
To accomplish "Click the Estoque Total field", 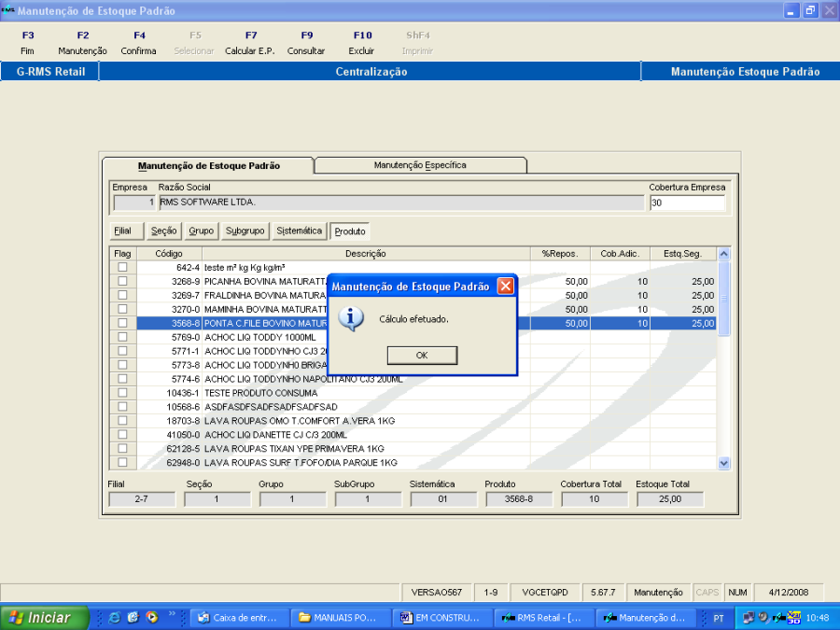I will pyautogui.click(x=669, y=499).
